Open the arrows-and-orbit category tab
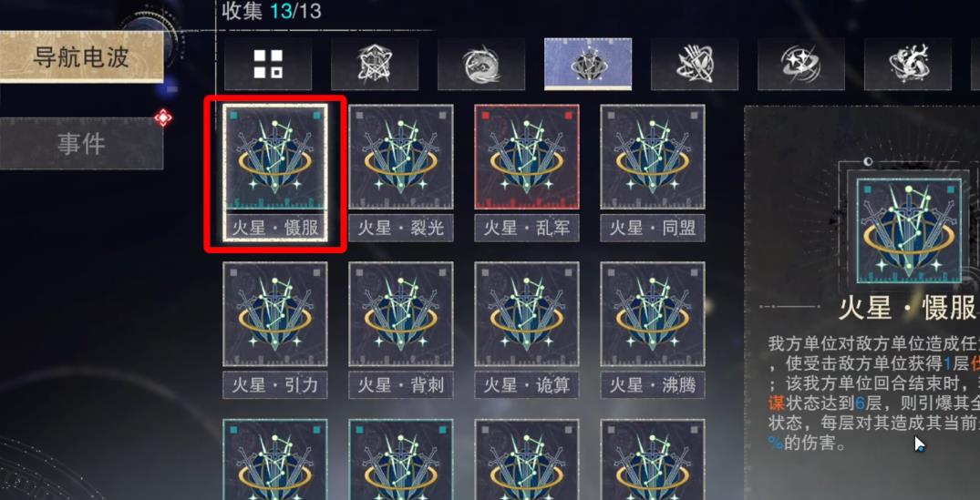Image resolution: width=980 pixels, height=500 pixels. coord(695,65)
